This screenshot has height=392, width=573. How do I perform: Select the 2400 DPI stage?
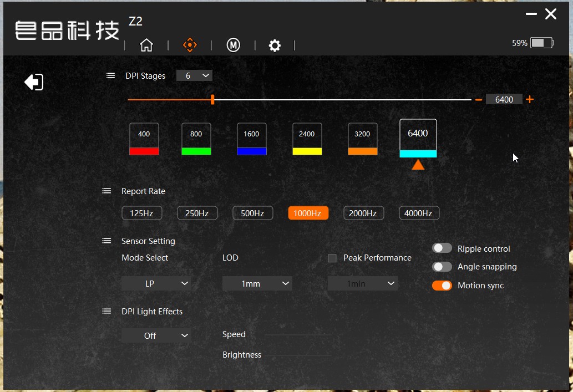point(307,139)
